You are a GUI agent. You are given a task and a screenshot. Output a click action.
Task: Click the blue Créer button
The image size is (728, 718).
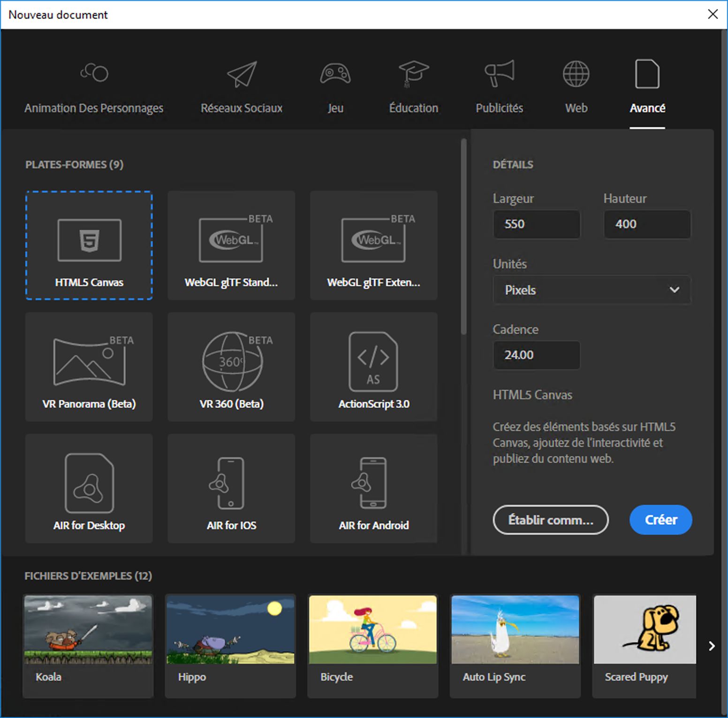(661, 519)
